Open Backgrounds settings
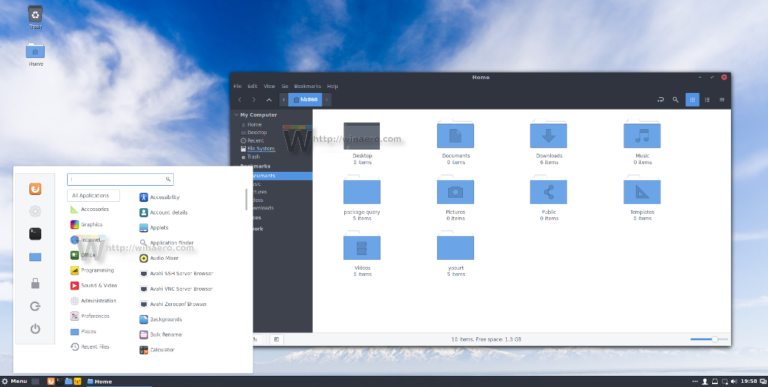The width and height of the screenshot is (768, 387). 161,319
